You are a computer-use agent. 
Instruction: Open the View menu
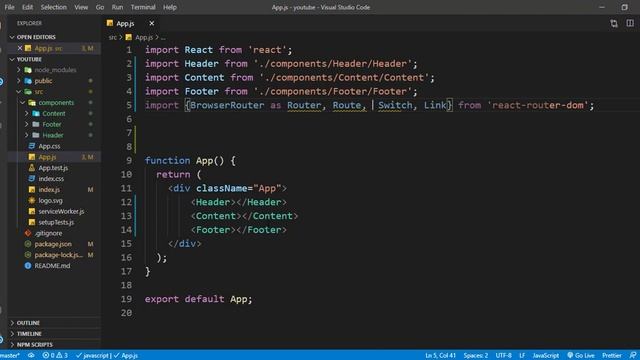(x=81, y=7)
